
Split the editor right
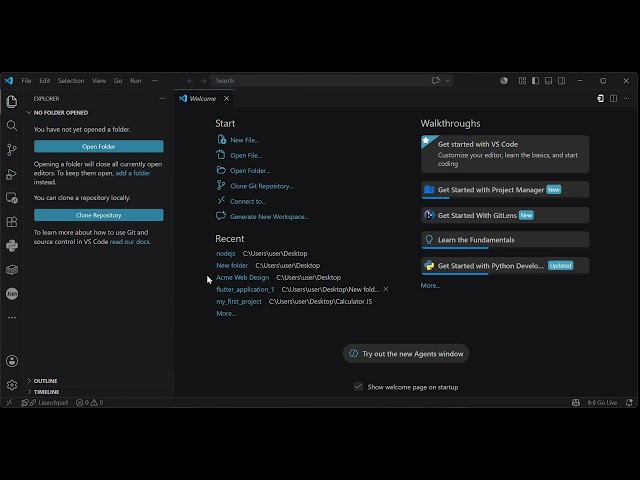click(613, 98)
